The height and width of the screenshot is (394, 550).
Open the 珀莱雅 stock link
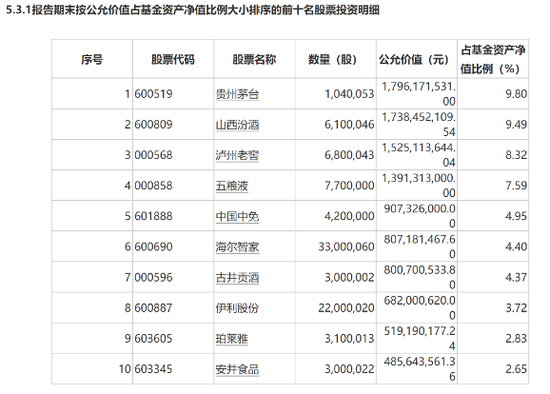click(x=232, y=339)
